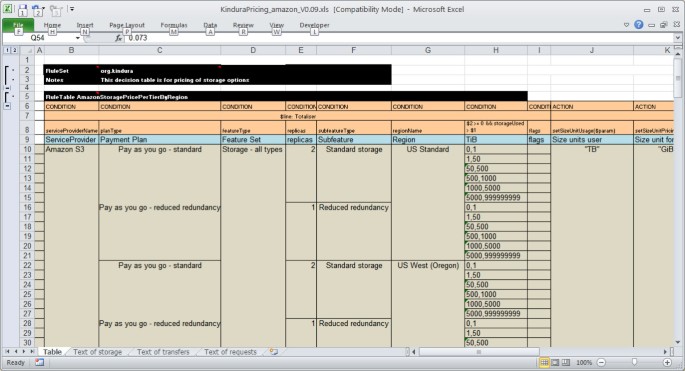Select row 9 header

tap(27, 140)
